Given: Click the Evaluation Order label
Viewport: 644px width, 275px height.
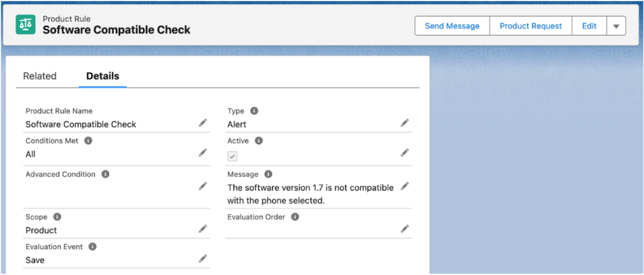Looking at the screenshot, I should [x=257, y=216].
